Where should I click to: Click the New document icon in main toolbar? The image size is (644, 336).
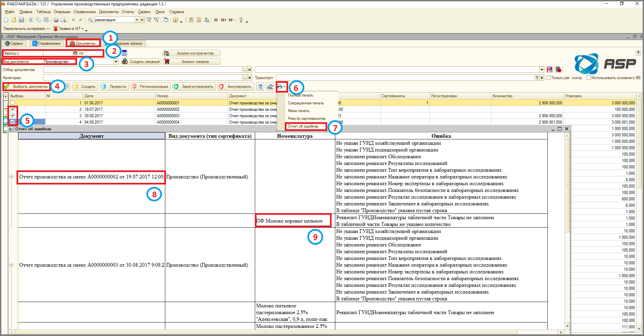tap(6, 20)
